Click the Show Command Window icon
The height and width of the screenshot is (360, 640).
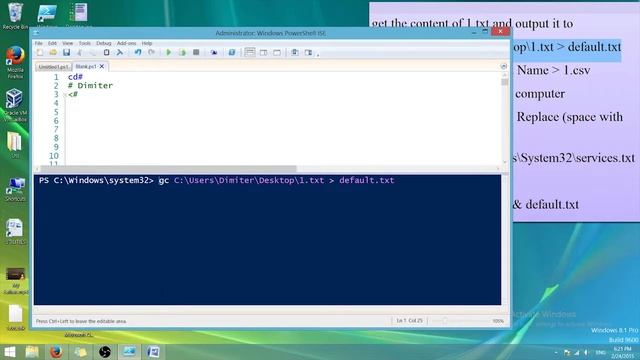click(295, 52)
